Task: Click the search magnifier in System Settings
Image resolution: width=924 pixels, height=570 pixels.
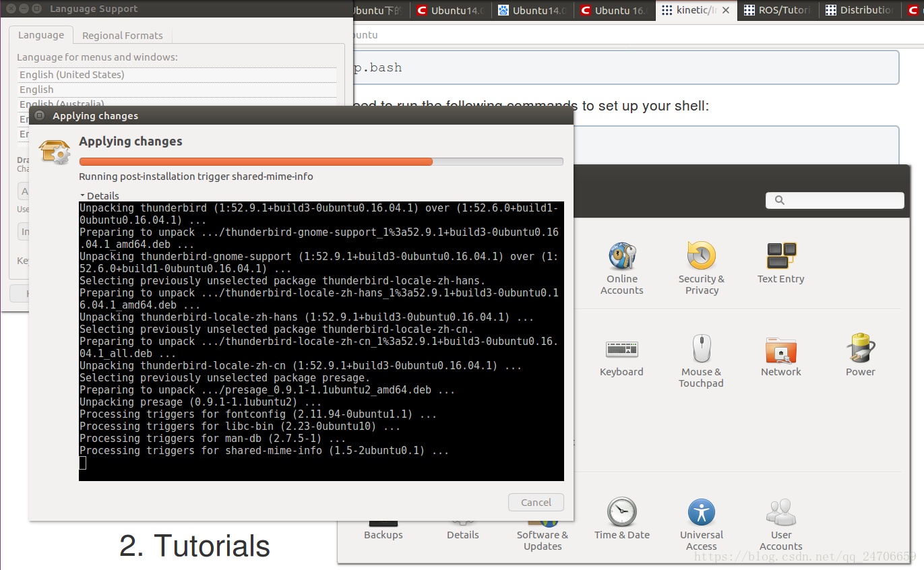Action: tap(780, 200)
